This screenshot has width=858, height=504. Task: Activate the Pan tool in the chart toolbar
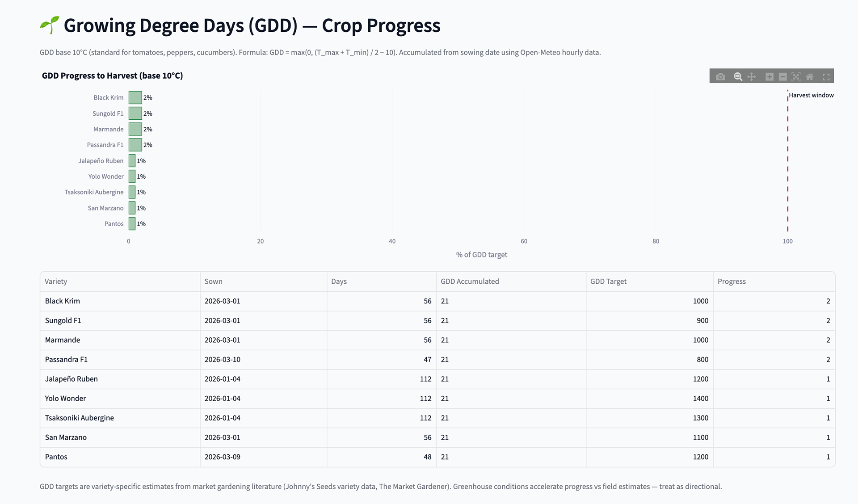click(x=752, y=77)
